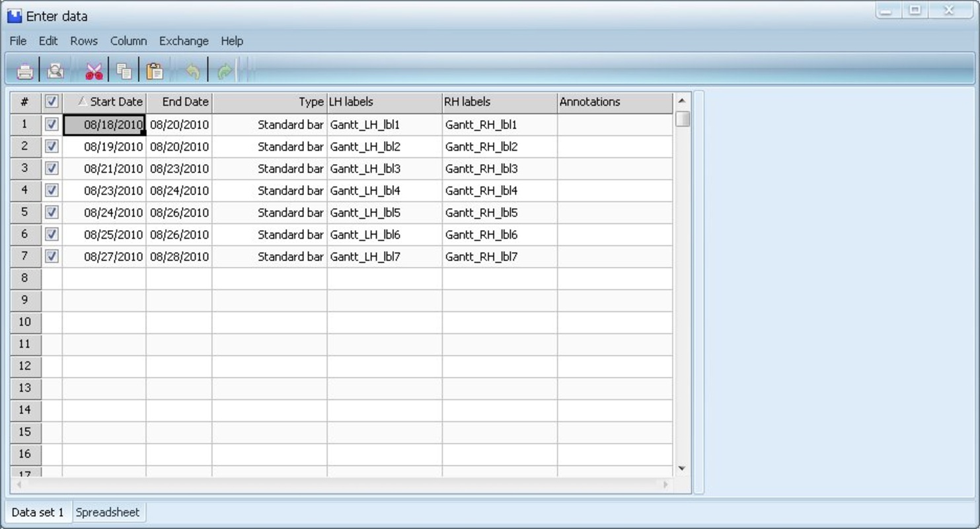The height and width of the screenshot is (529, 980).
Task: Click the Paste clipboard icon
Action: pos(155,71)
